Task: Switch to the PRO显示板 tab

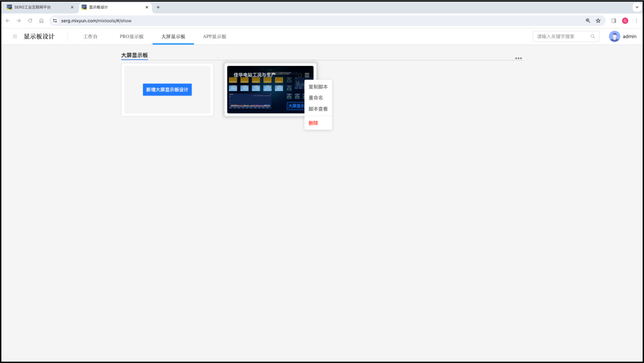Action: coord(132,37)
